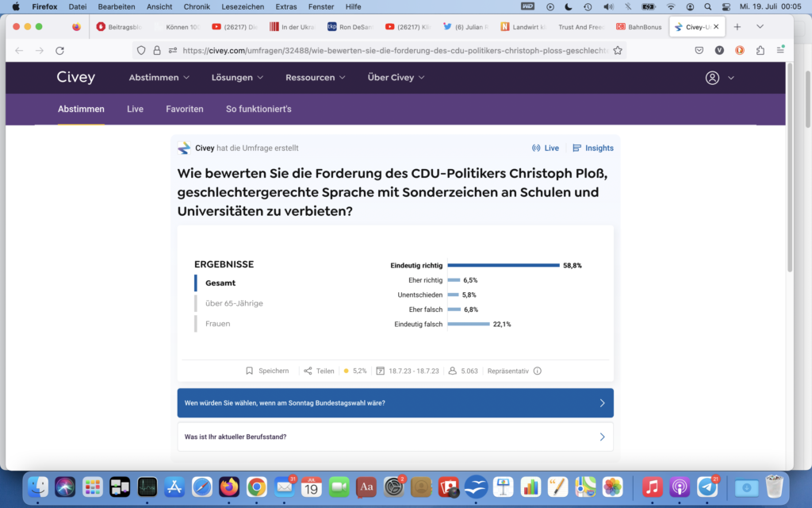Open the So funktioniert's tab
The image size is (812, 508).
[259, 109]
